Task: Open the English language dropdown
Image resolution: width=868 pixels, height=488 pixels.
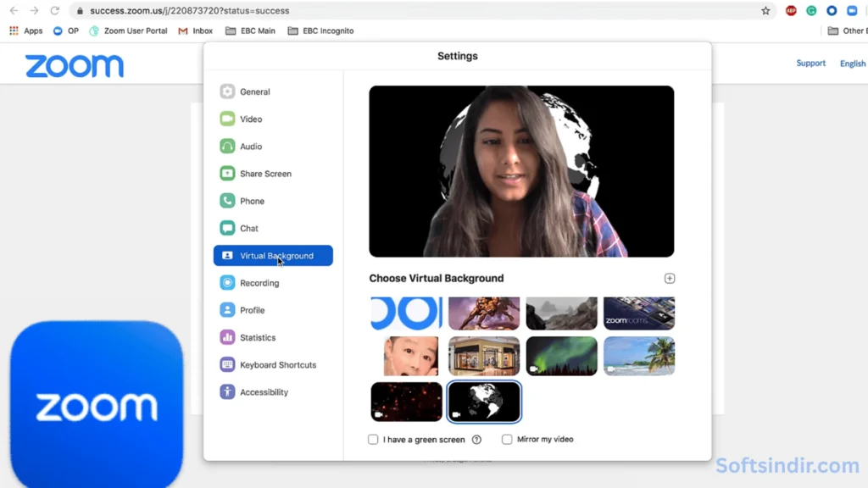Action: tap(853, 64)
